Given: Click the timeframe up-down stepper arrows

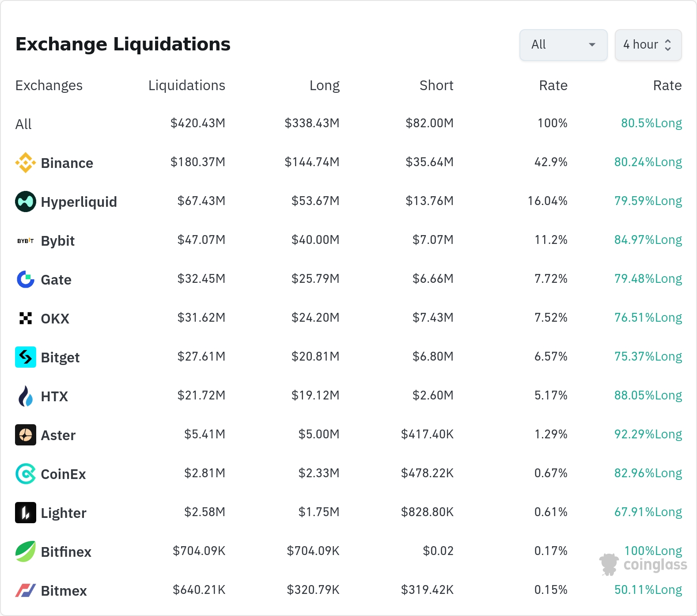Looking at the screenshot, I should tap(668, 45).
